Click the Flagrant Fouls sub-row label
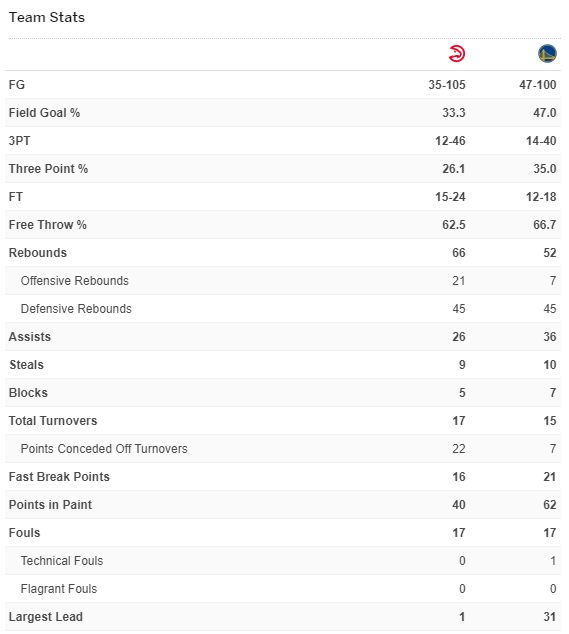This screenshot has width=569, height=634. point(59,589)
